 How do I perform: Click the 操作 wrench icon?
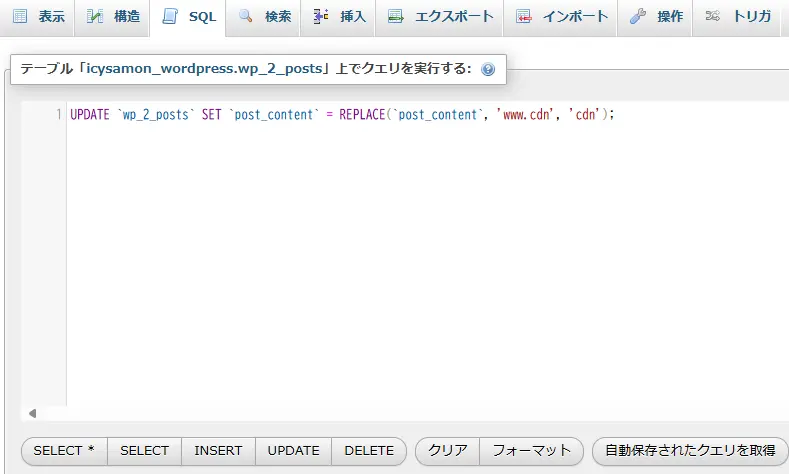[x=638, y=16]
